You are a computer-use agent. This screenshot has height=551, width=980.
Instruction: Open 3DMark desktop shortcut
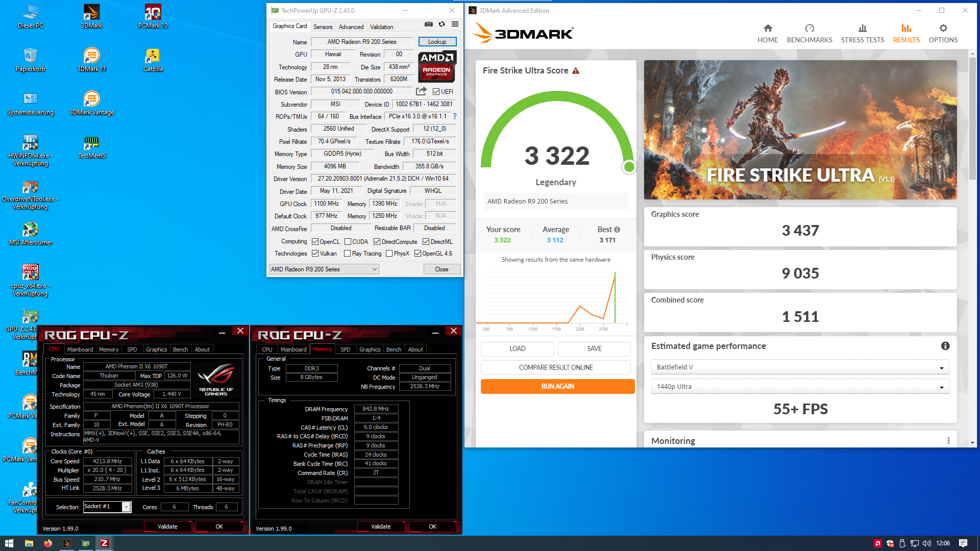click(x=91, y=16)
